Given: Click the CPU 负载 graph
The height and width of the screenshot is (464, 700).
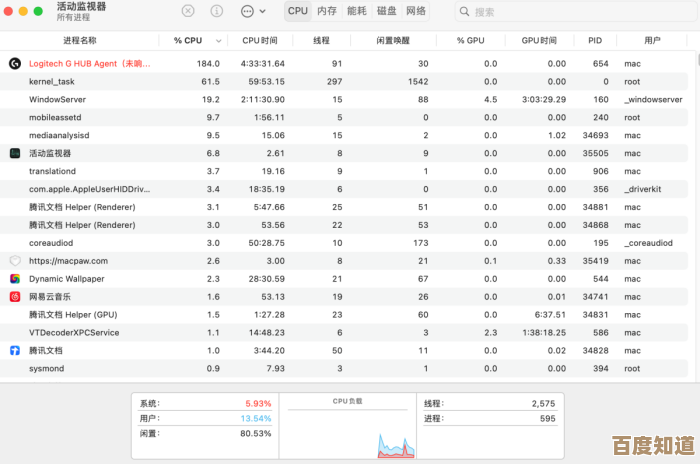Looking at the screenshot, I should tap(346, 430).
